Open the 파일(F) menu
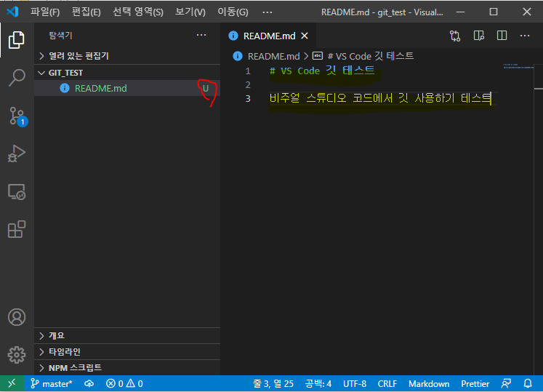 [44, 12]
